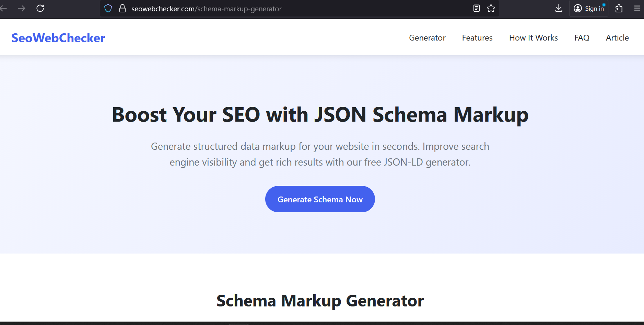This screenshot has width=644, height=325.
Task: Go back to the previous page
Action: 3,8
